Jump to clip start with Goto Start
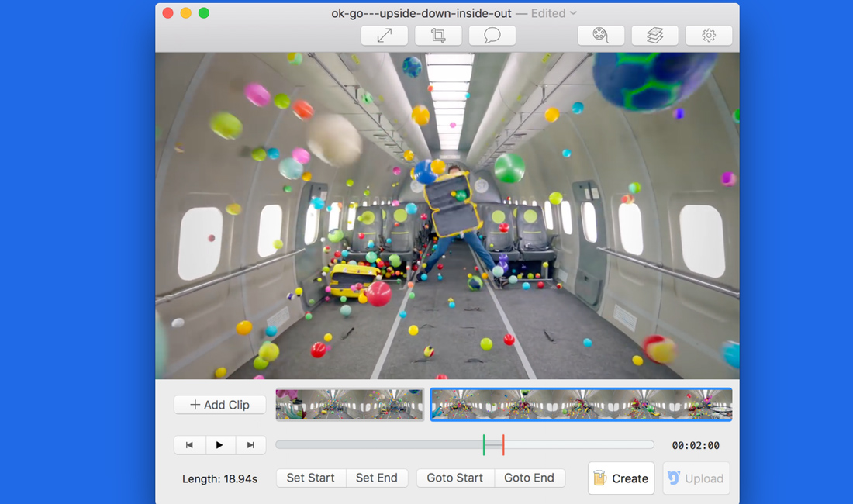The image size is (853, 504). pyautogui.click(x=455, y=478)
